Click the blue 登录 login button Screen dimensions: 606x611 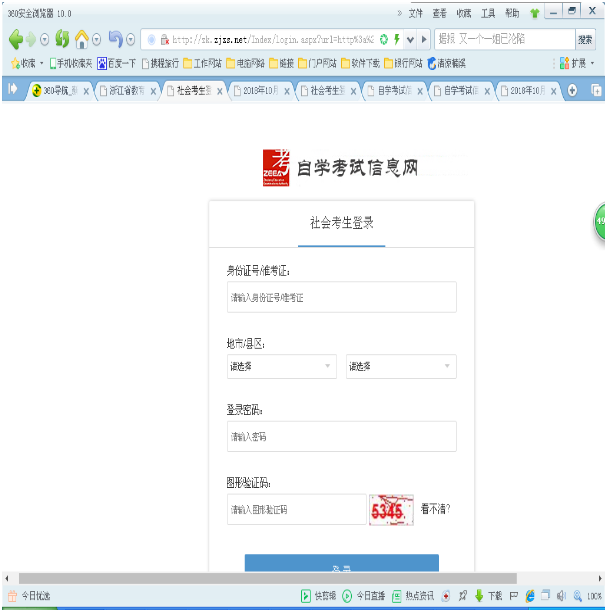coord(341,568)
